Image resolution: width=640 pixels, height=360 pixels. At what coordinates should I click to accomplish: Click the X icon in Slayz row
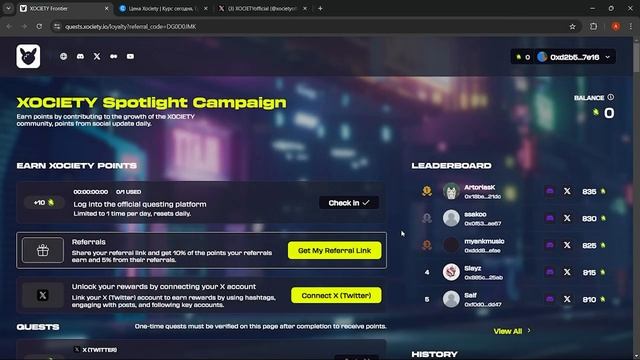pos(567,272)
